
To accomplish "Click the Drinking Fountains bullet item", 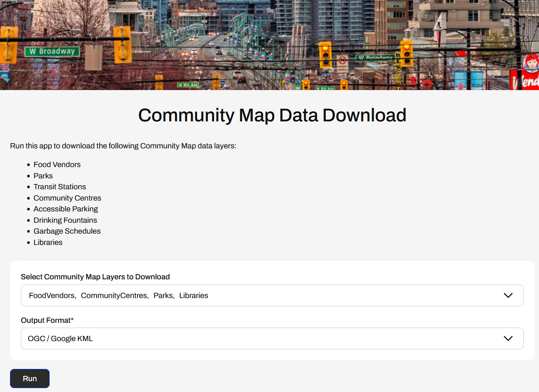I will pyautogui.click(x=65, y=220).
